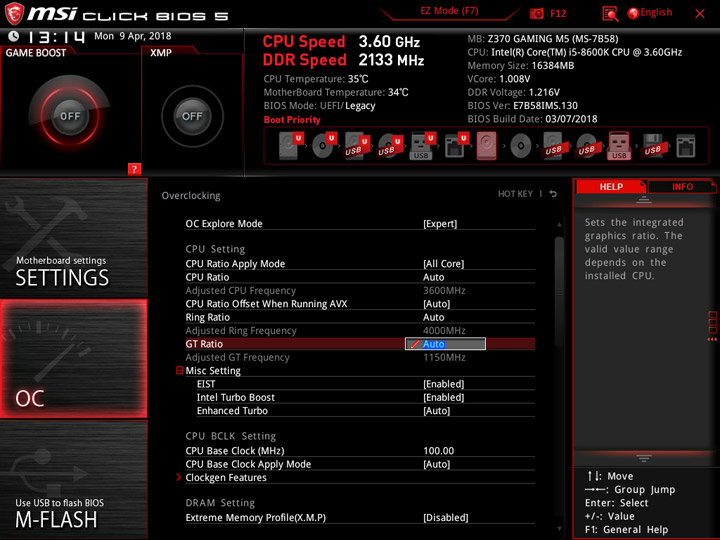
Task: Open the CPU Ratio Apply Mode [All Core] option
Action: pyautogui.click(x=444, y=264)
